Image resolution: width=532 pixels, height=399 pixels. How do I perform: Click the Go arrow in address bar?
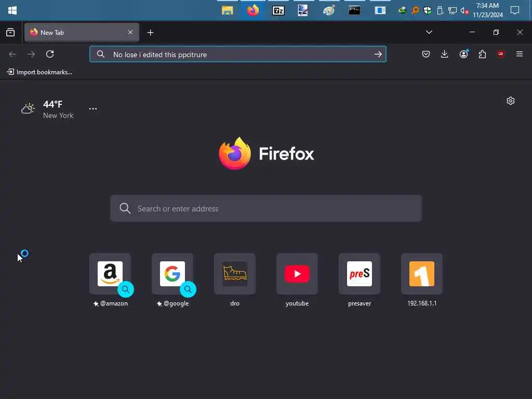tap(378, 54)
